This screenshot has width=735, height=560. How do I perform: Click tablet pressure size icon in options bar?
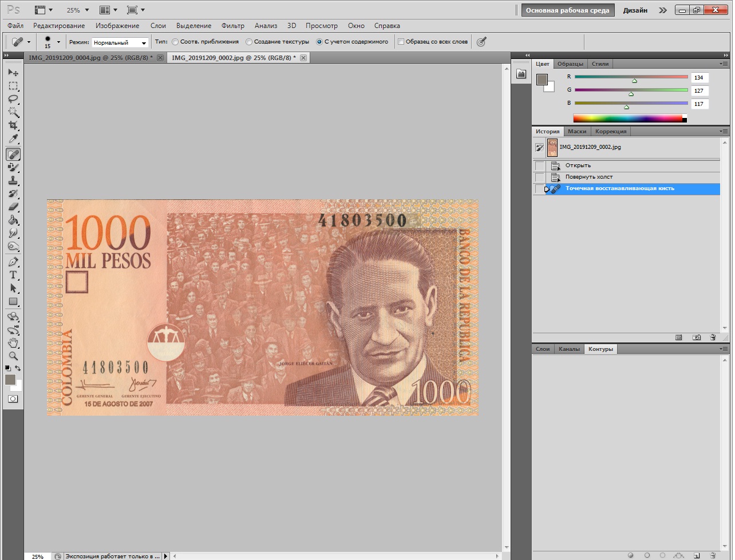click(x=481, y=42)
